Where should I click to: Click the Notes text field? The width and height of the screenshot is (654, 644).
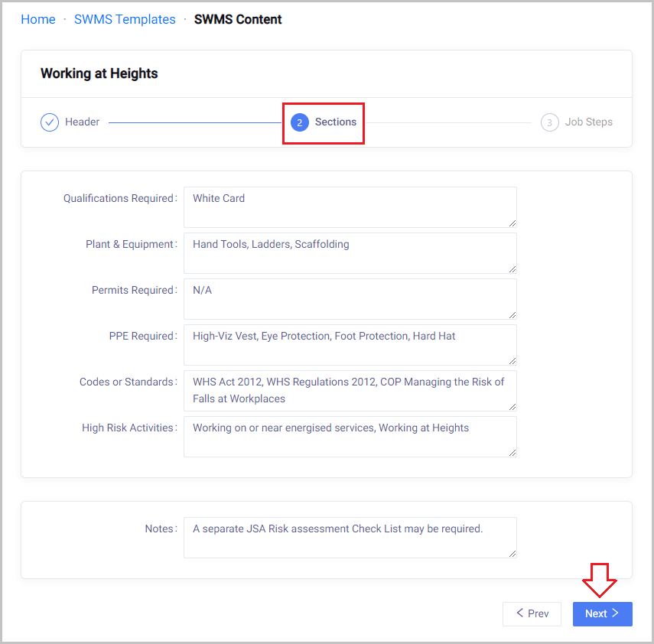coord(350,537)
